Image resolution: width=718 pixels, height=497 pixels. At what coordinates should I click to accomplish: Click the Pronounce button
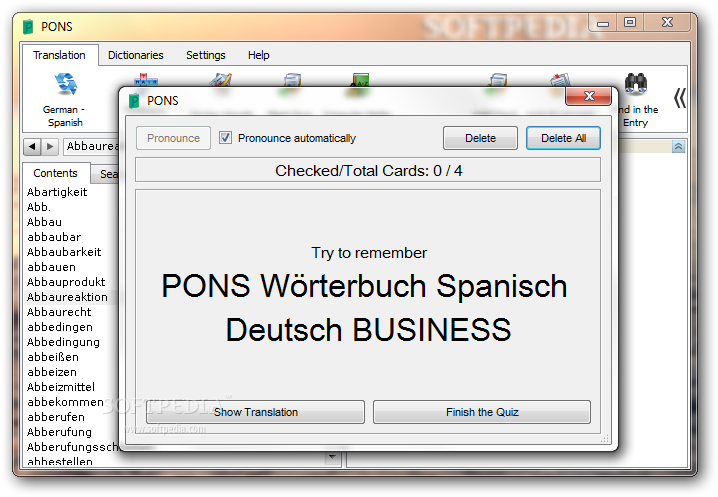173,138
